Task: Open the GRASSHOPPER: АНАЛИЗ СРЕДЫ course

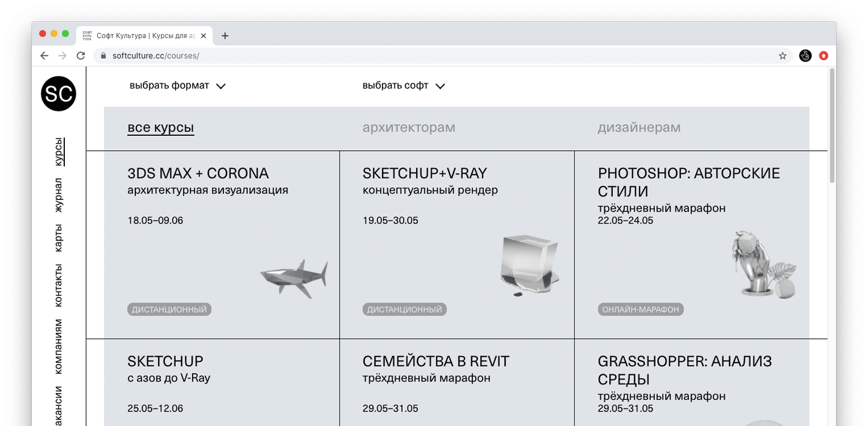Action: 685,370
